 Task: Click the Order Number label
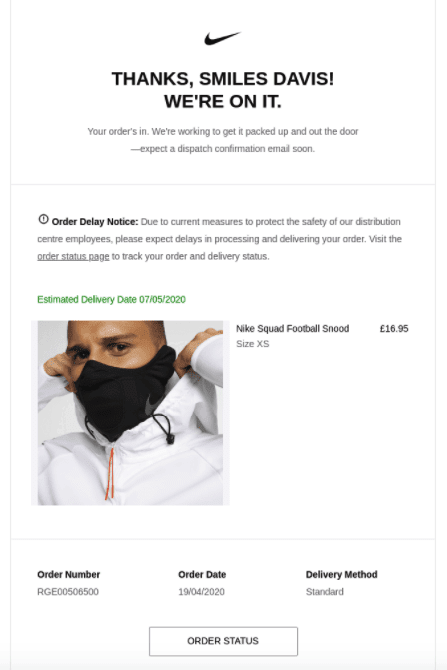pos(68,575)
